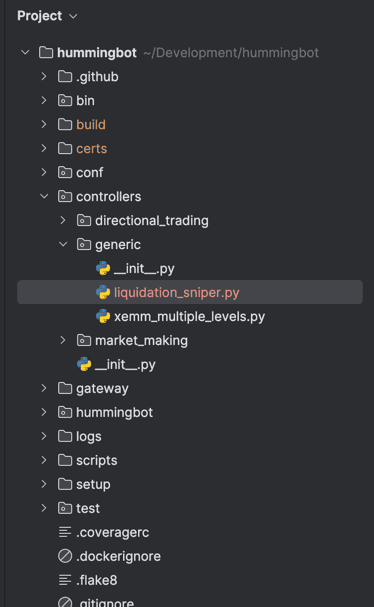
Task: Click the .flake8 text file icon
Action: pos(65,580)
